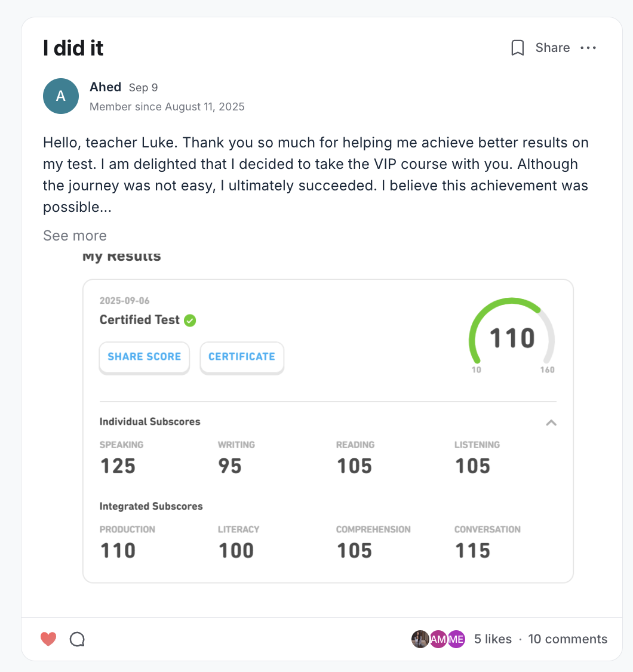Open the three-dot post options menu
The width and height of the screenshot is (633, 672).
pos(588,48)
